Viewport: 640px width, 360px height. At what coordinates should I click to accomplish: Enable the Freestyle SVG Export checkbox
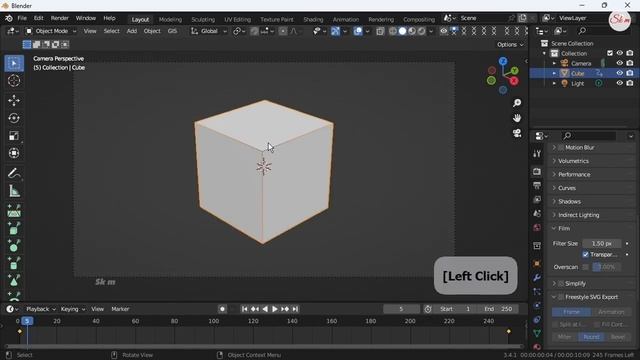pos(561,297)
